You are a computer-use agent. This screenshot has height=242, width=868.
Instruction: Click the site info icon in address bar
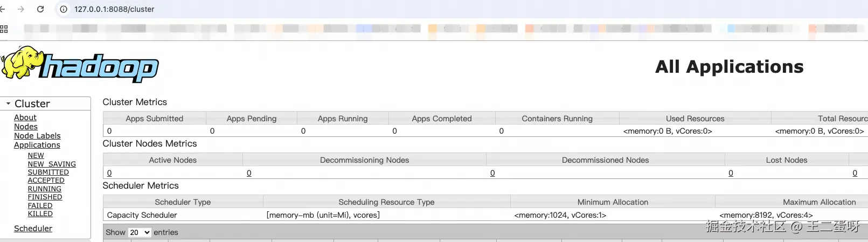pos(64,9)
